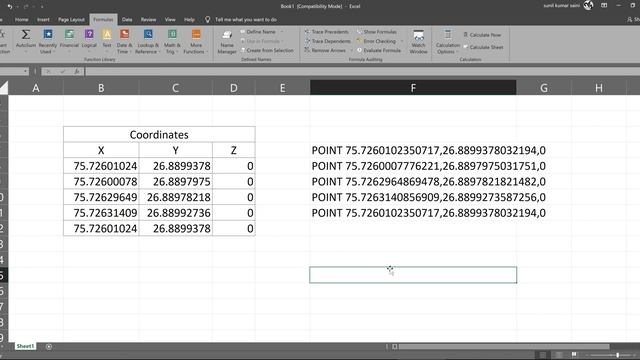Open the Insert ribbon tab
The width and height of the screenshot is (640, 360).
point(43,20)
